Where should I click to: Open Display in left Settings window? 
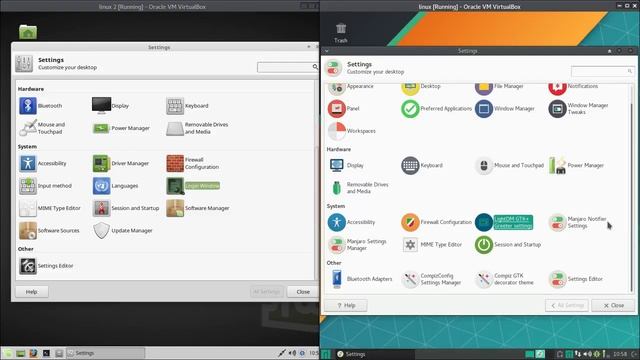coord(111,106)
